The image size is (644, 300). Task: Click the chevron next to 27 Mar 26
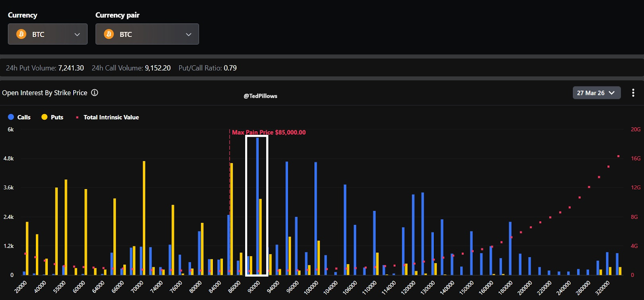coord(612,93)
